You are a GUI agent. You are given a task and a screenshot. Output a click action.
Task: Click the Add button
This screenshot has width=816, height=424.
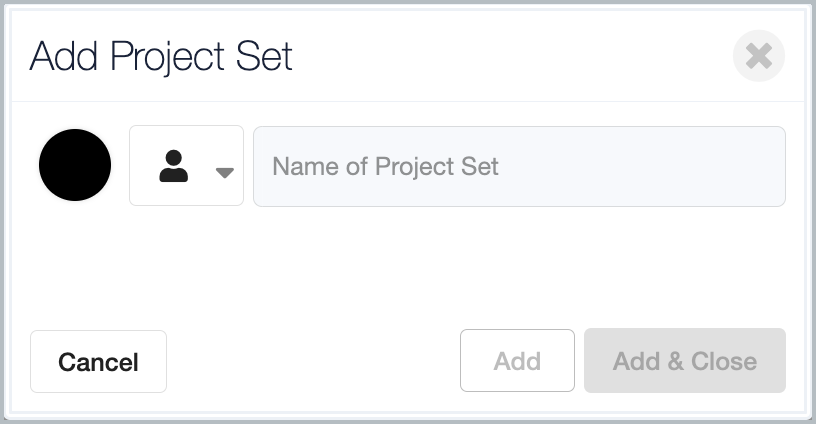(517, 361)
